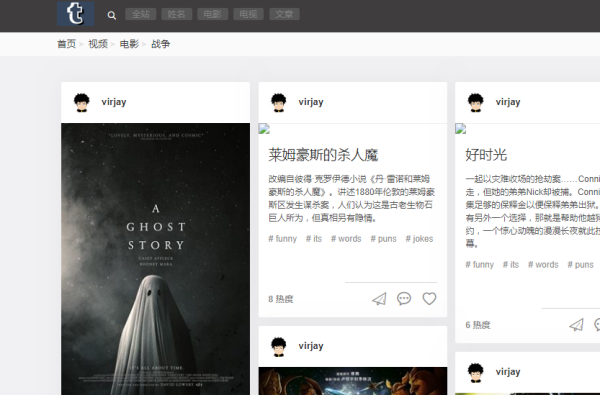This screenshot has height=395, width=600.
Task: Share 莱姆豪斯的杀人魔 with paper plane icon
Action: [379, 299]
